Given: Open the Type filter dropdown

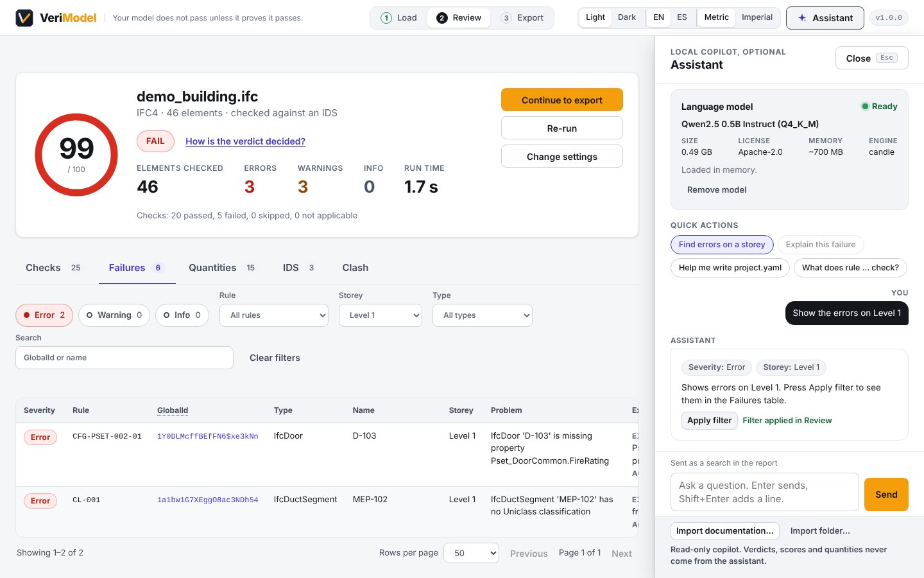Looking at the screenshot, I should tap(483, 315).
